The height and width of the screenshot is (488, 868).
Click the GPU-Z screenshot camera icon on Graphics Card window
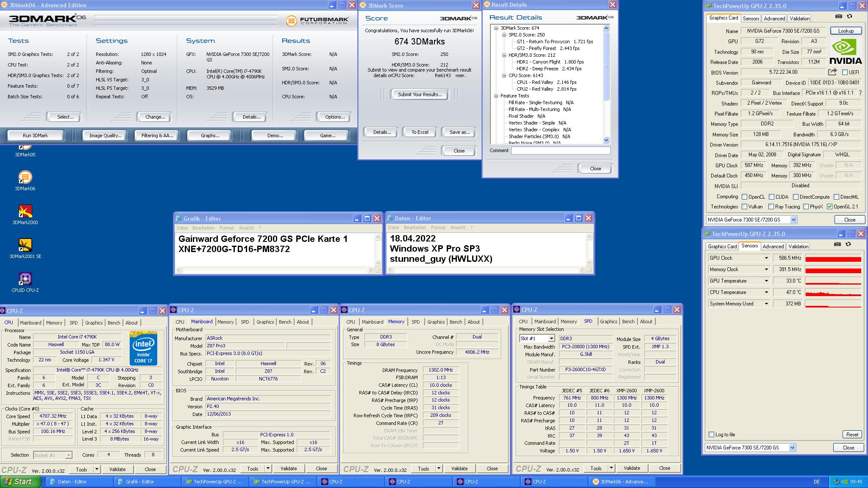[x=838, y=16]
